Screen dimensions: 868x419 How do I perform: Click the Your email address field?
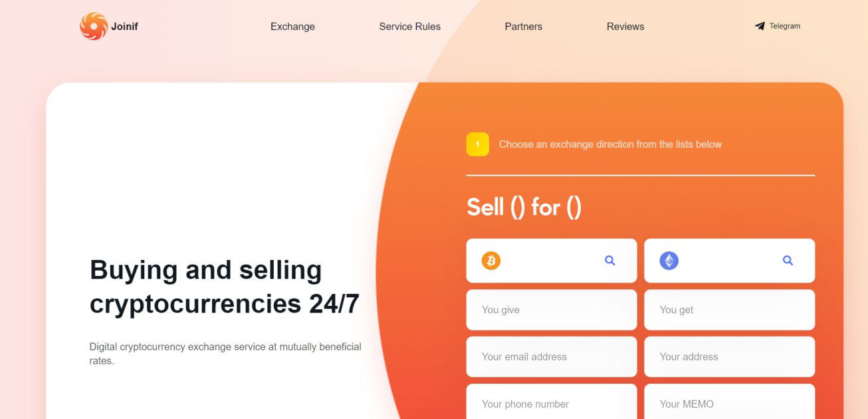click(551, 357)
